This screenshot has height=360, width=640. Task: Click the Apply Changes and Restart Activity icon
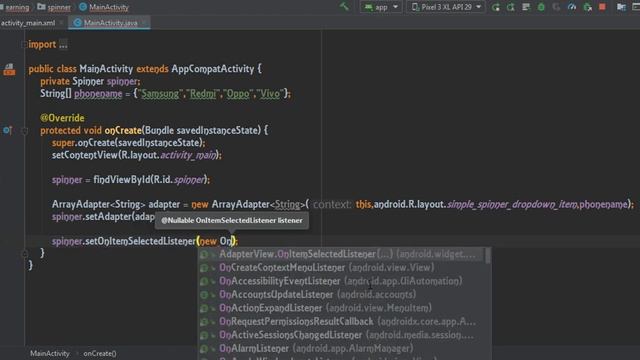(x=511, y=7)
